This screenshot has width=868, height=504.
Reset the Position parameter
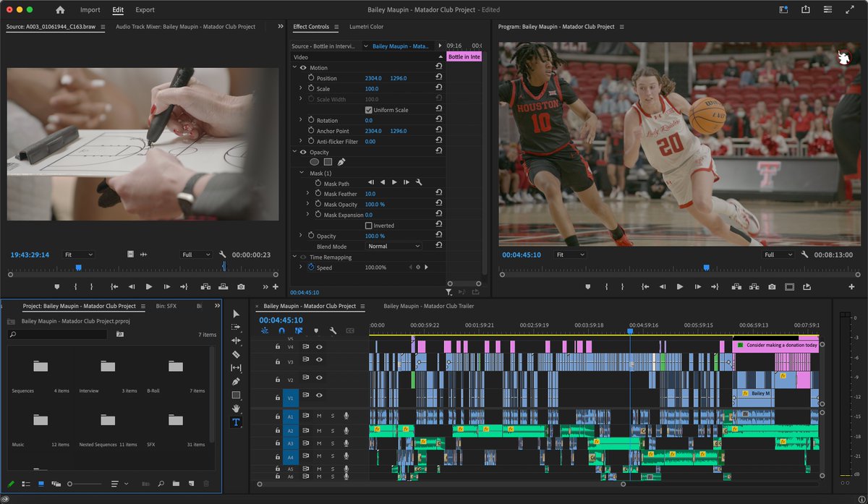click(438, 78)
